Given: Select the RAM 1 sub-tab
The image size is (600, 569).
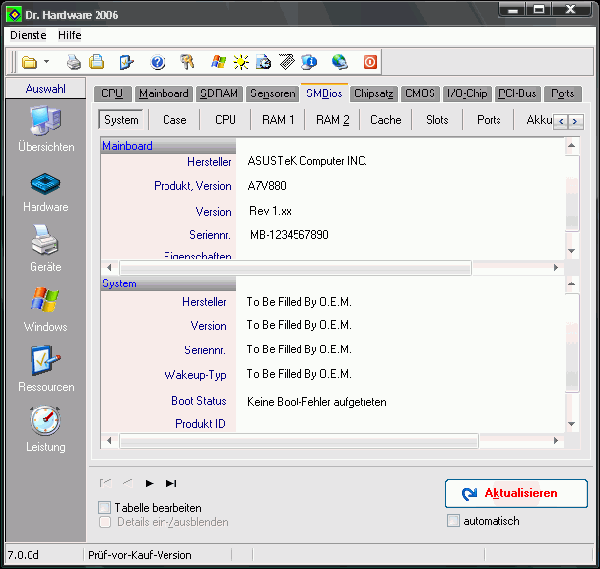Looking at the screenshot, I should (x=278, y=120).
